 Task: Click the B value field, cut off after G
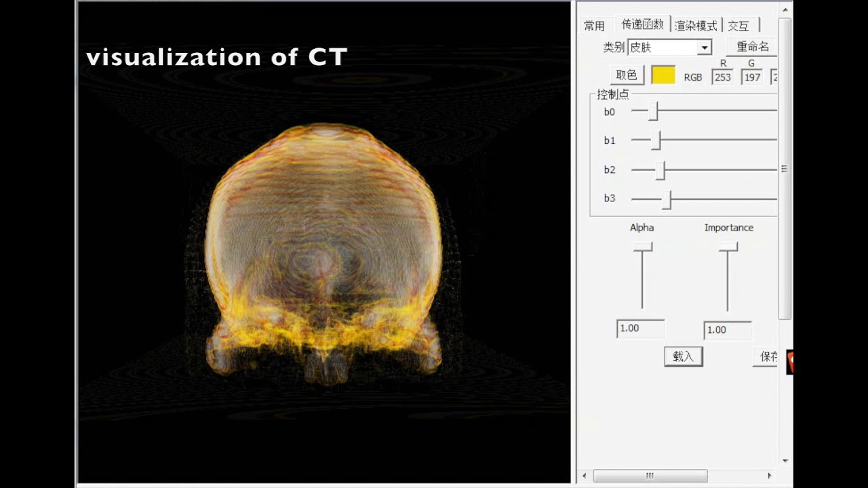tap(774, 77)
